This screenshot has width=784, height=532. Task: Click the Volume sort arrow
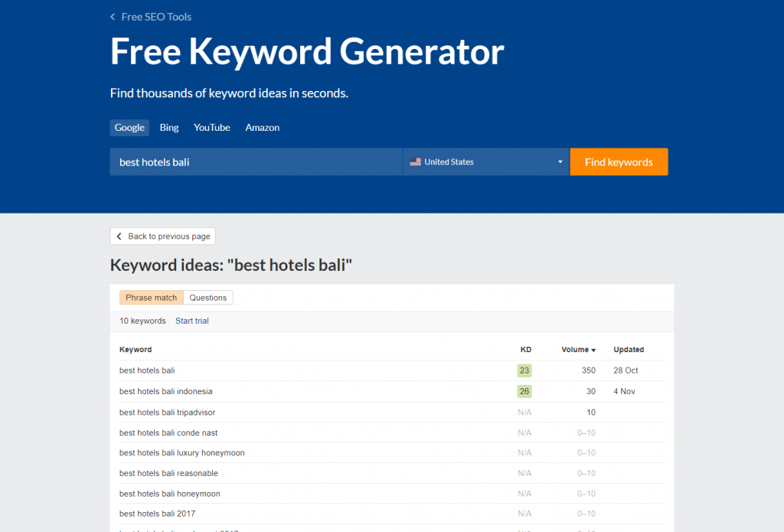[593, 351]
